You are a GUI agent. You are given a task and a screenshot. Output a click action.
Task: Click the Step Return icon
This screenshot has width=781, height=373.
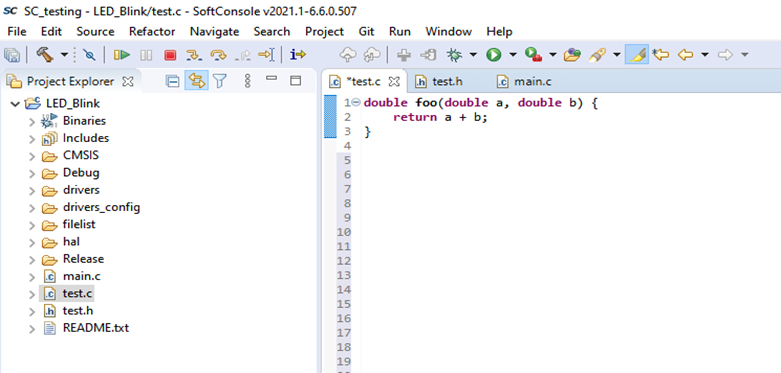243,55
